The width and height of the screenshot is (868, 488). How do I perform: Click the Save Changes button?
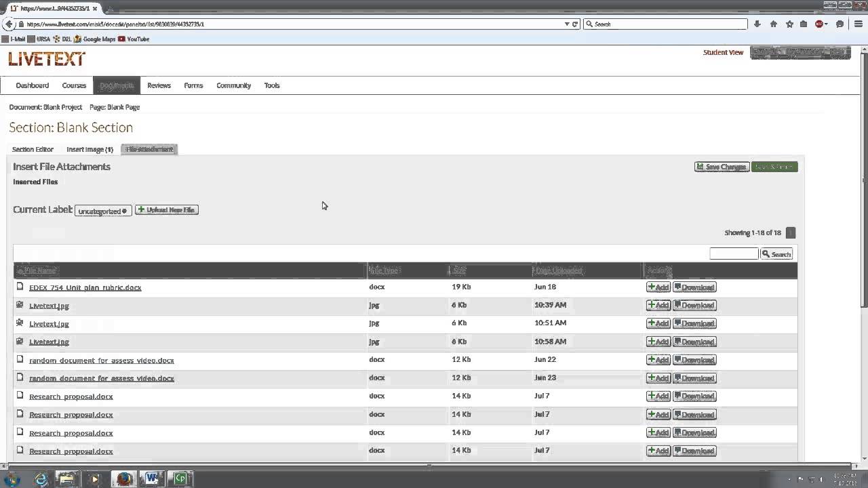point(722,167)
